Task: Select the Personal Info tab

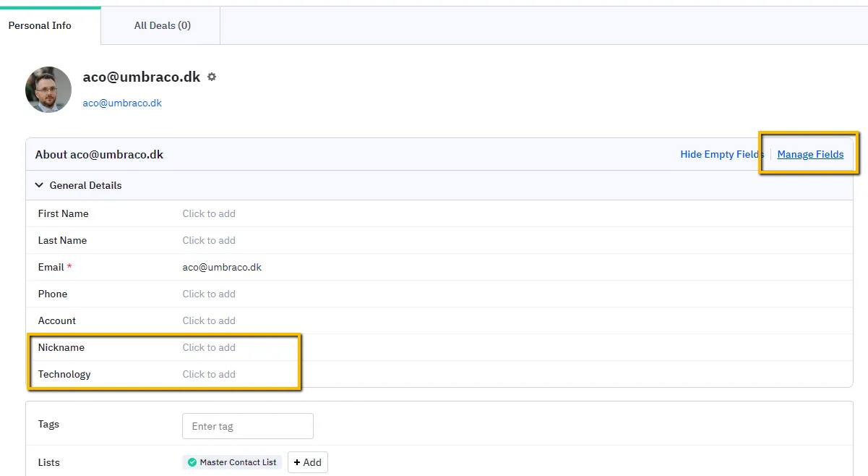Action: [x=40, y=25]
